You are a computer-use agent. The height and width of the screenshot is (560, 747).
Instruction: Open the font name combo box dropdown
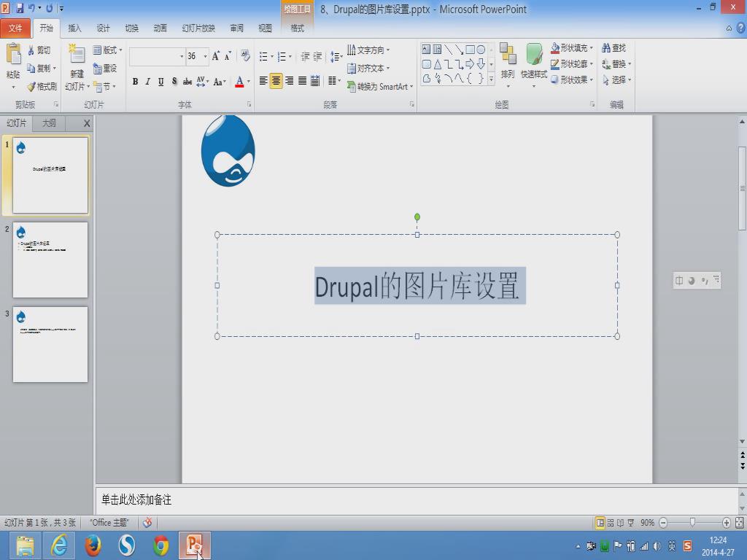182,56
